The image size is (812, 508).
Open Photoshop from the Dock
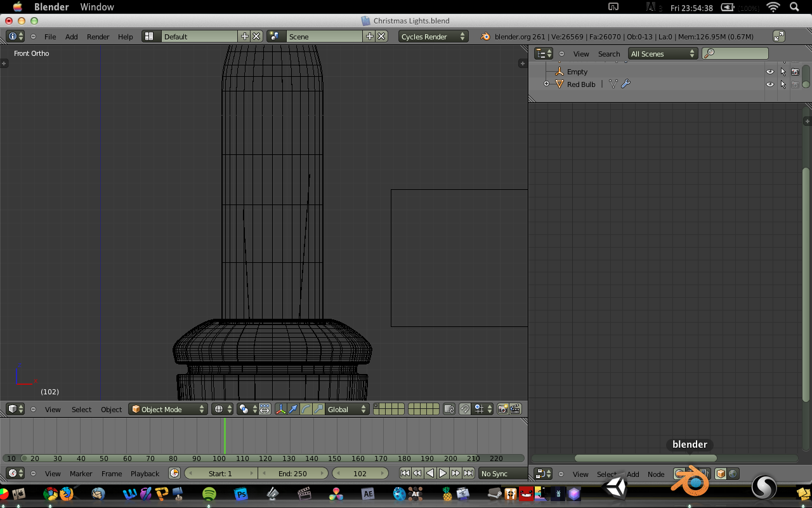coord(241,493)
